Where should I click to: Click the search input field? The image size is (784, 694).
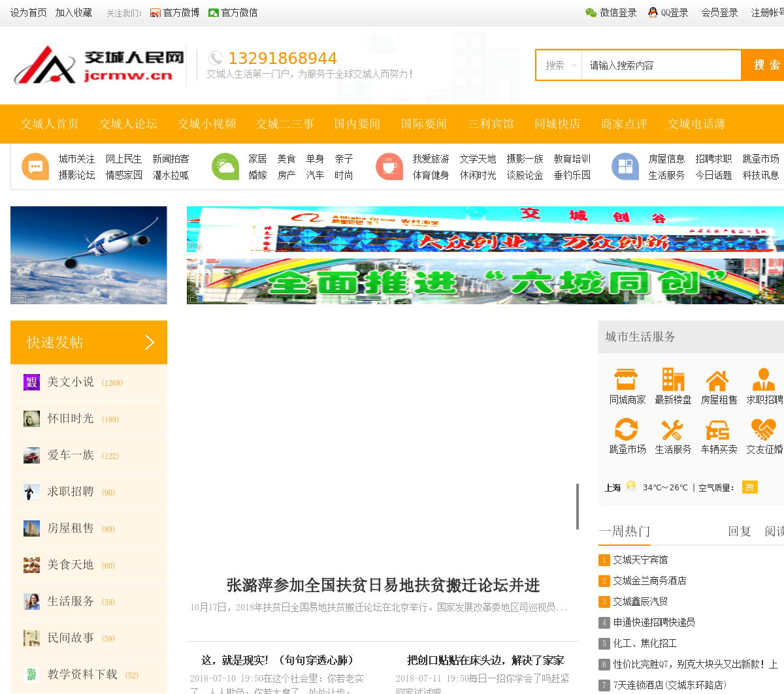tap(661, 65)
